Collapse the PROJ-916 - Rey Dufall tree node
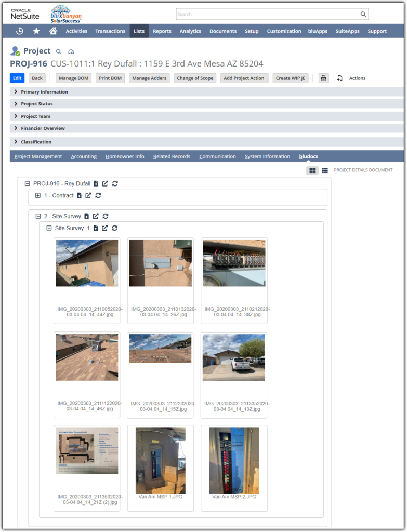This screenshot has height=532, width=407. click(x=27, y=183)
